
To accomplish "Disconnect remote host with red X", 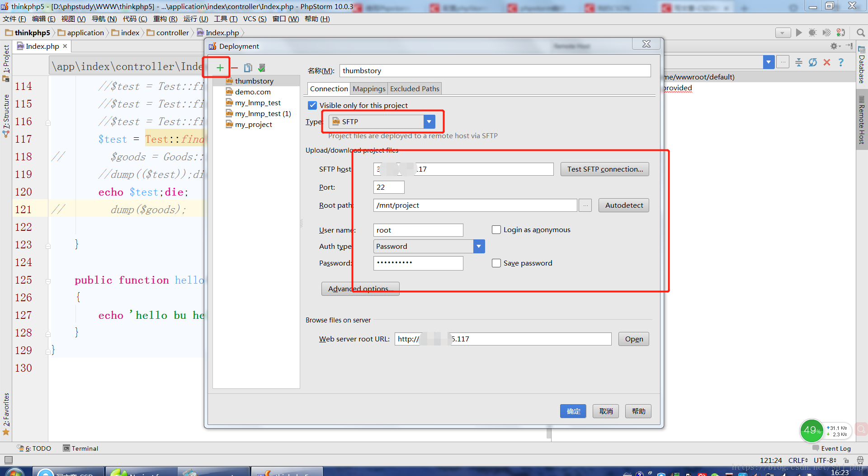I will pos(827,62).
